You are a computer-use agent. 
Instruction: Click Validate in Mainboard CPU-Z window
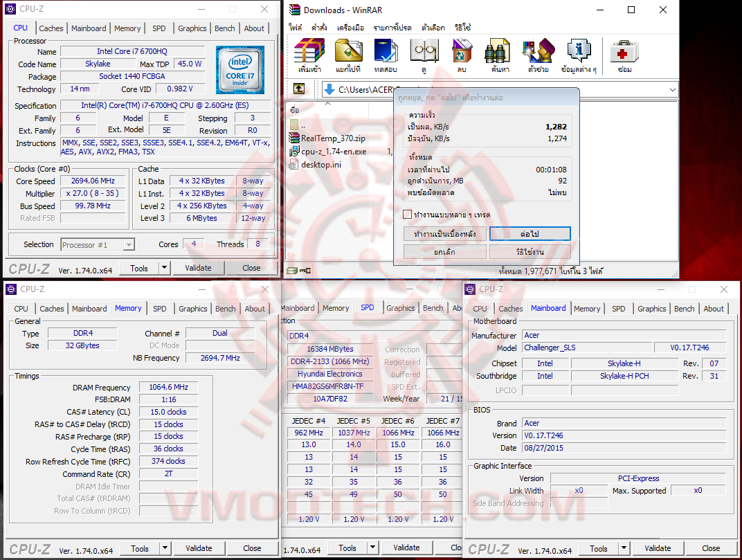pyautogui.click(x=658, y=548)
